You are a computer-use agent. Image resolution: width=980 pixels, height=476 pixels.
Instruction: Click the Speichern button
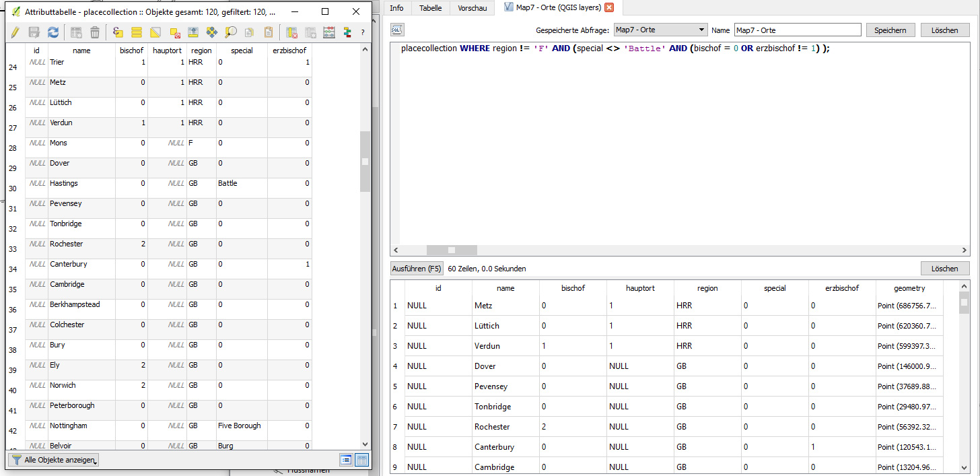click(x=890, y=30)
